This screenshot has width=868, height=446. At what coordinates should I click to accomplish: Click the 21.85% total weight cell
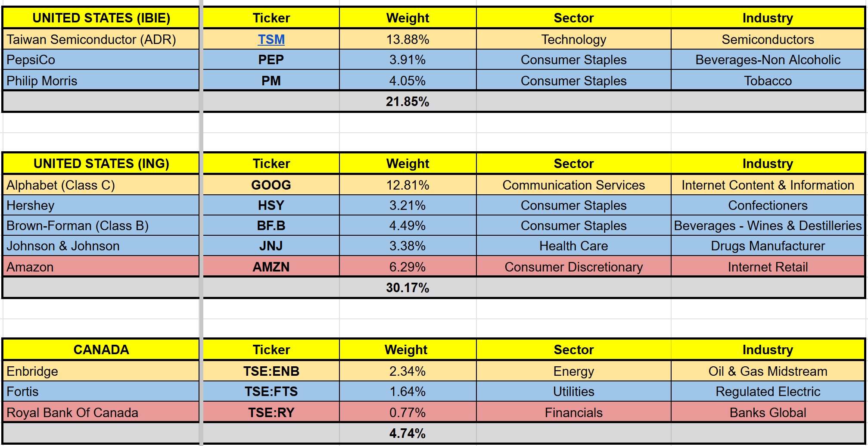(408, 102)
